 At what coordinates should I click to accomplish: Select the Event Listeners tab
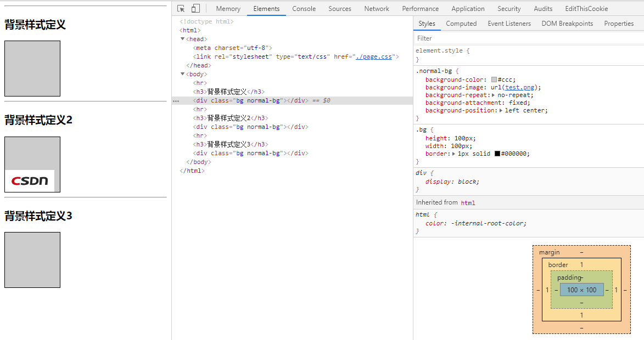point(509,24)
